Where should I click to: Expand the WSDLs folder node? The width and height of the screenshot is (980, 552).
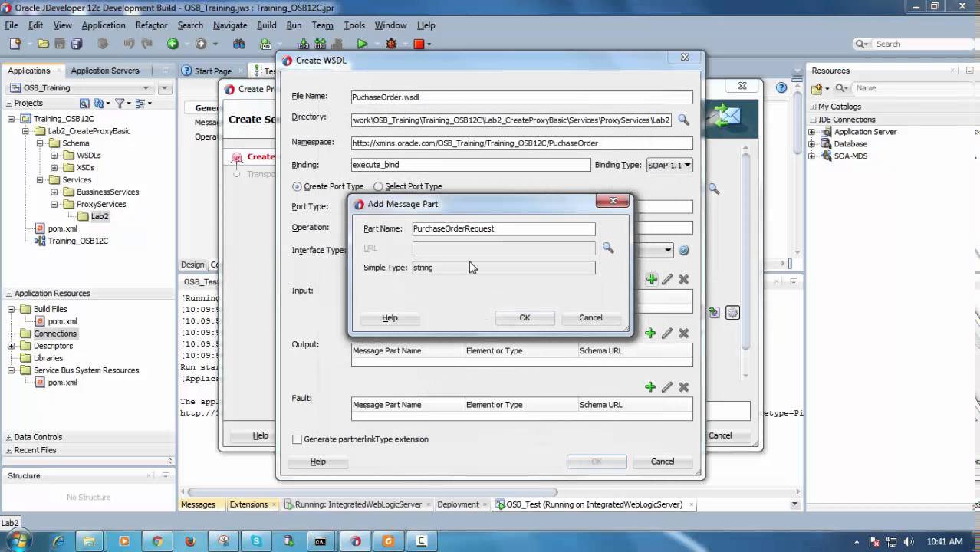click(54, 156)
